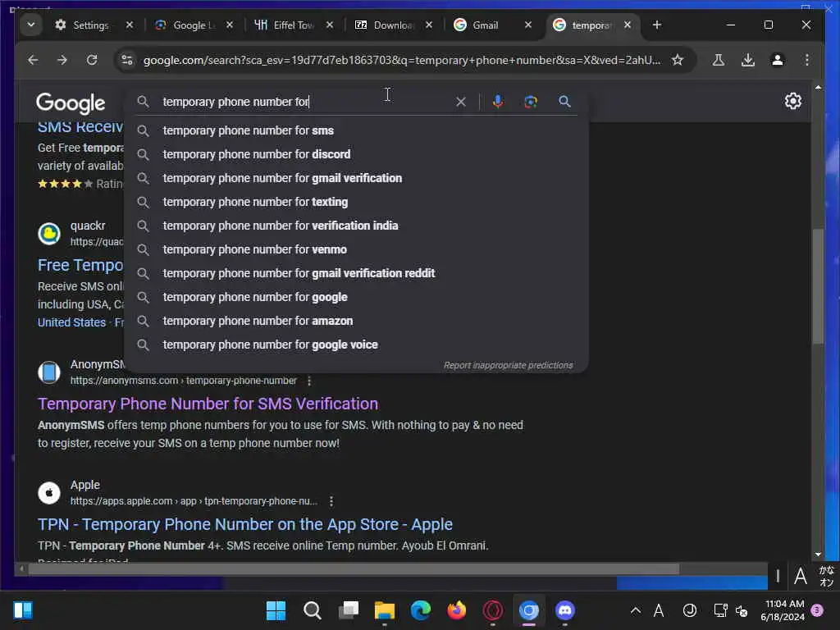Open the 'United States' sitelink under quackr
Screen dimensions: 840x630
click(72, 322)
